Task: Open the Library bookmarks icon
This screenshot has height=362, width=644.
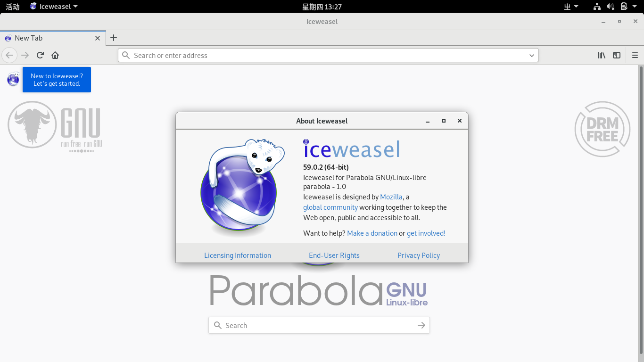Action: click(602, 55)
